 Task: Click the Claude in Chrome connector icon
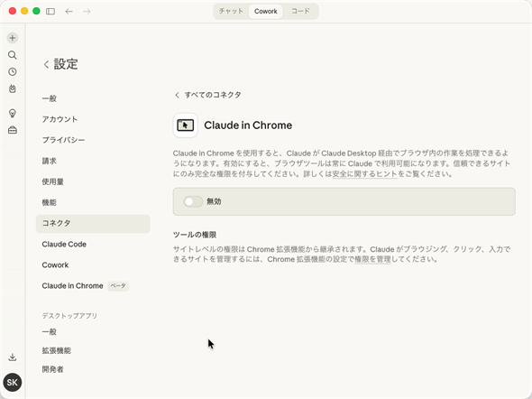coord(185,125)
